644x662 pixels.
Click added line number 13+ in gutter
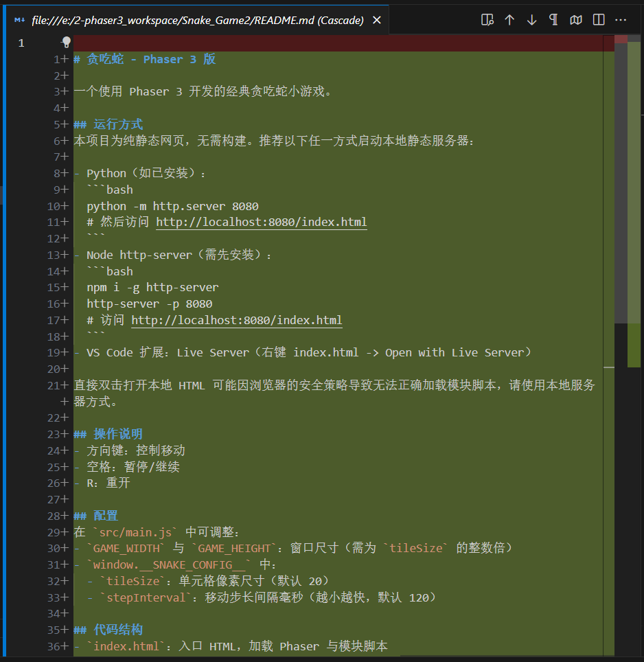tap(58, 255)
